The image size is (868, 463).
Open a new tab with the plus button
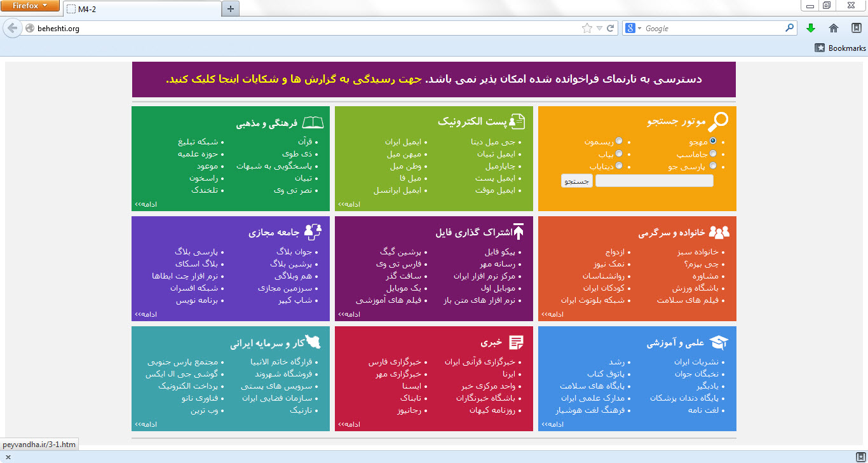pos(231,8)
